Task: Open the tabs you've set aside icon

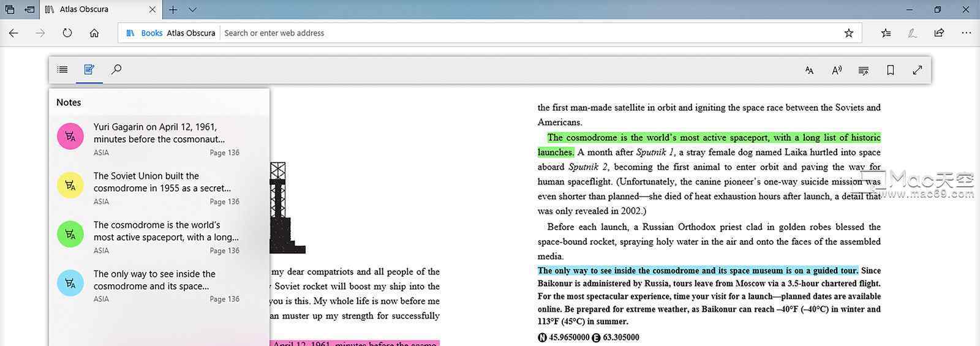Action: click(x=10, y=9)
